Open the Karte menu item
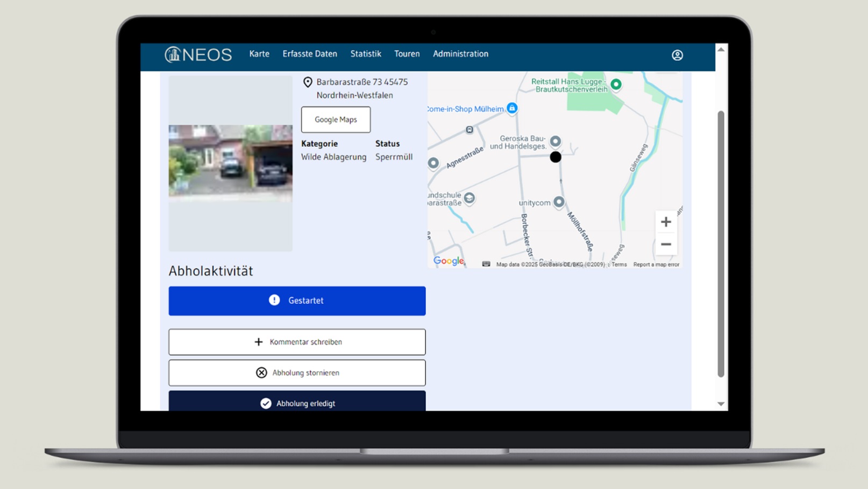868x489 pixels. click(x=259, y=54)
